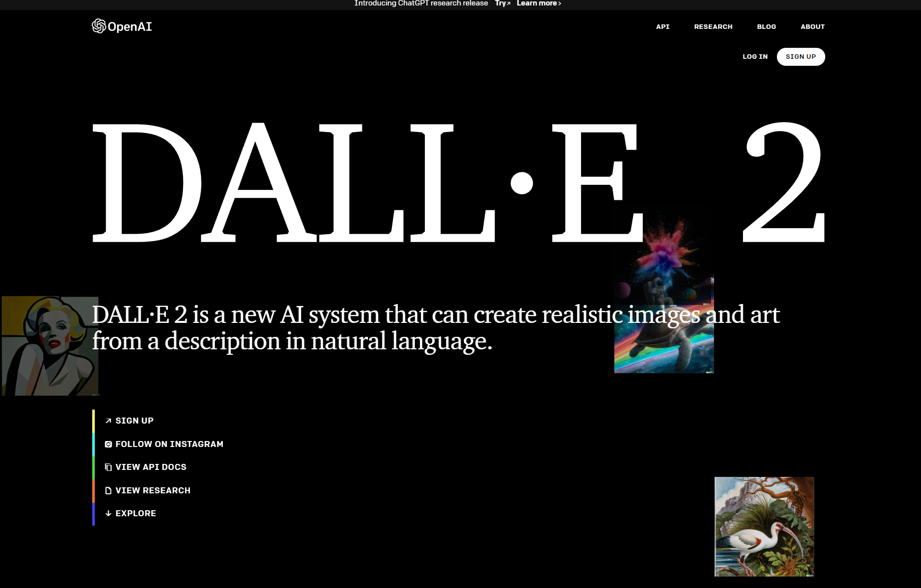Click the down arrow icon beside Explore

[108, 513]
